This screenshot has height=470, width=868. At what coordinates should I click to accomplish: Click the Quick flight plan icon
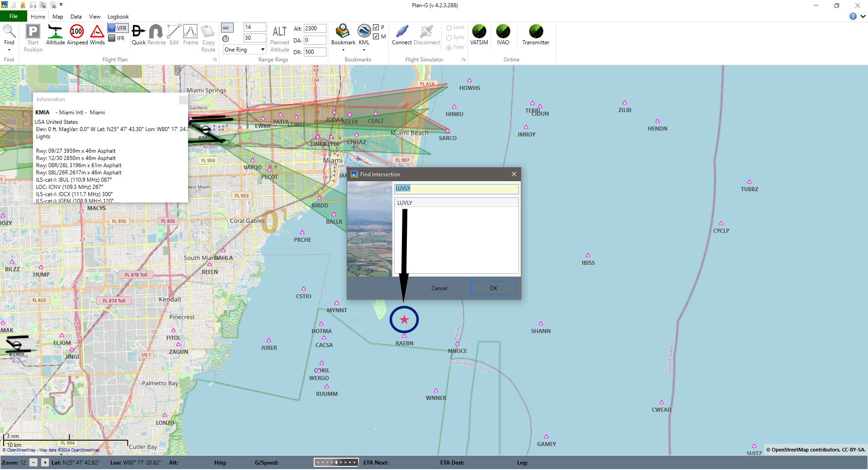point(138,31)
